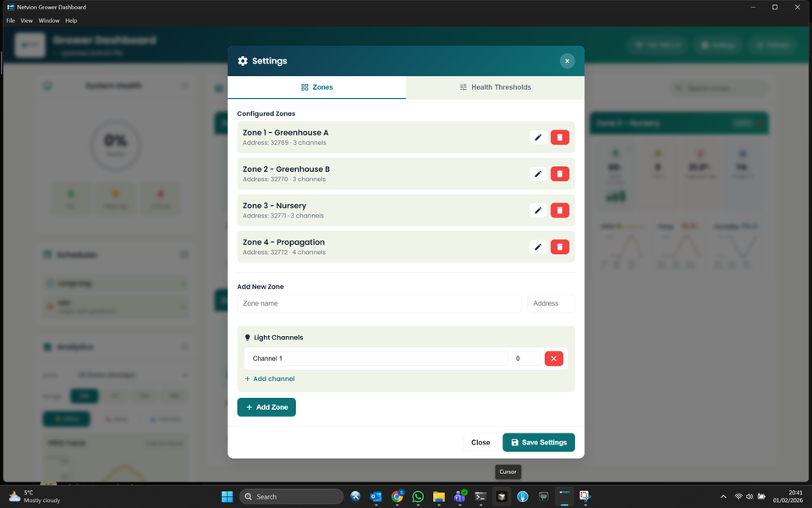Edit Zone 2 - Greenhouse B with pencil icon
The height and width of the screenshot is (508, 812).
(538, 174)
